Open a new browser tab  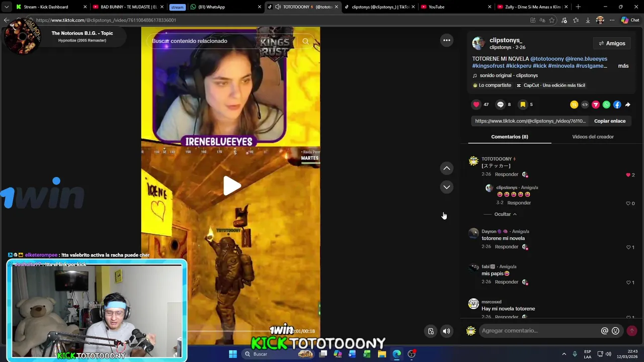[x=578, y=7]
